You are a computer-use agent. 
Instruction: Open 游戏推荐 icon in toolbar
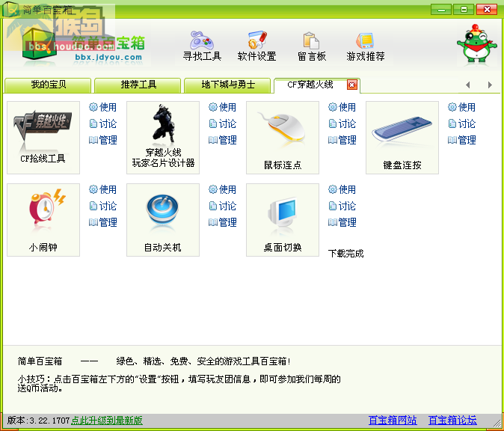(366, 46)
